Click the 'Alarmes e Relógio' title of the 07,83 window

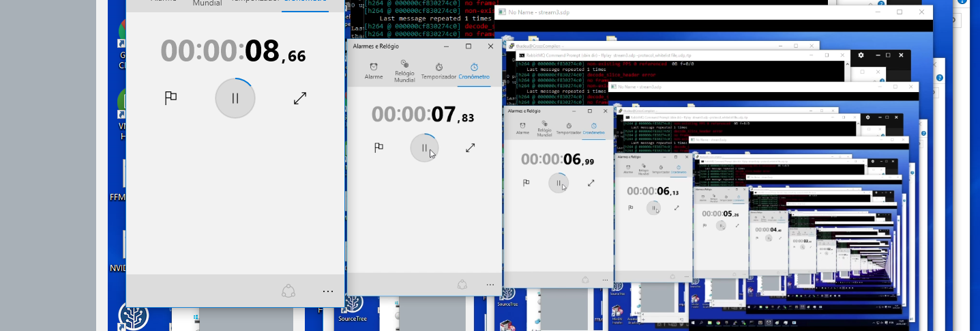click(x=376, y=46)
